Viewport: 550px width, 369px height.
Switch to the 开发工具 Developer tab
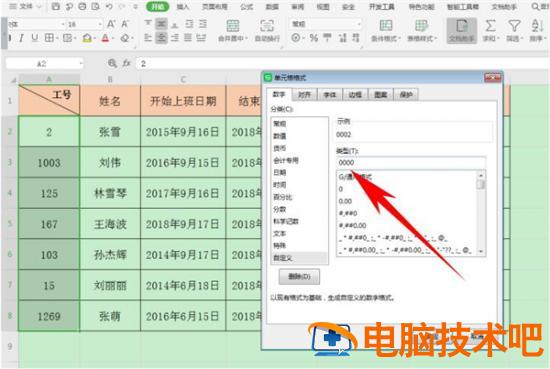(381, 6)
